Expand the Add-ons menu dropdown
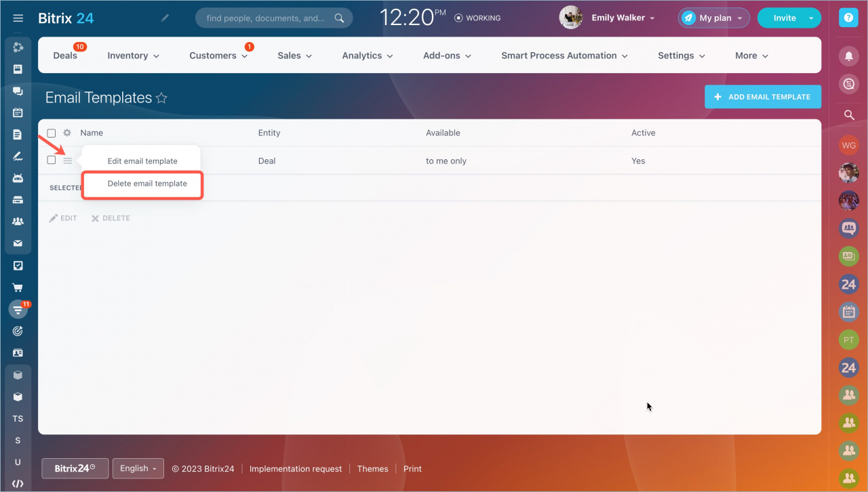This screenshot has height=492, width=868. [x=448, y=56]
